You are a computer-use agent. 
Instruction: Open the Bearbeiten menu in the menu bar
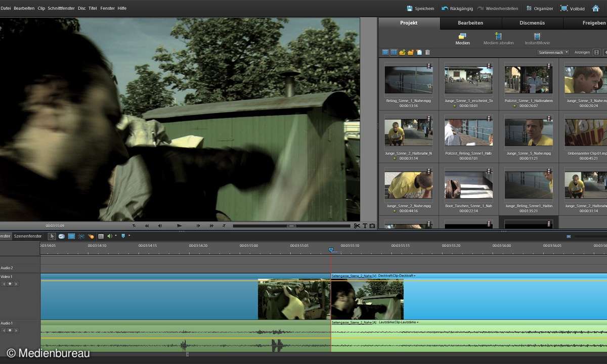point(24,8)
